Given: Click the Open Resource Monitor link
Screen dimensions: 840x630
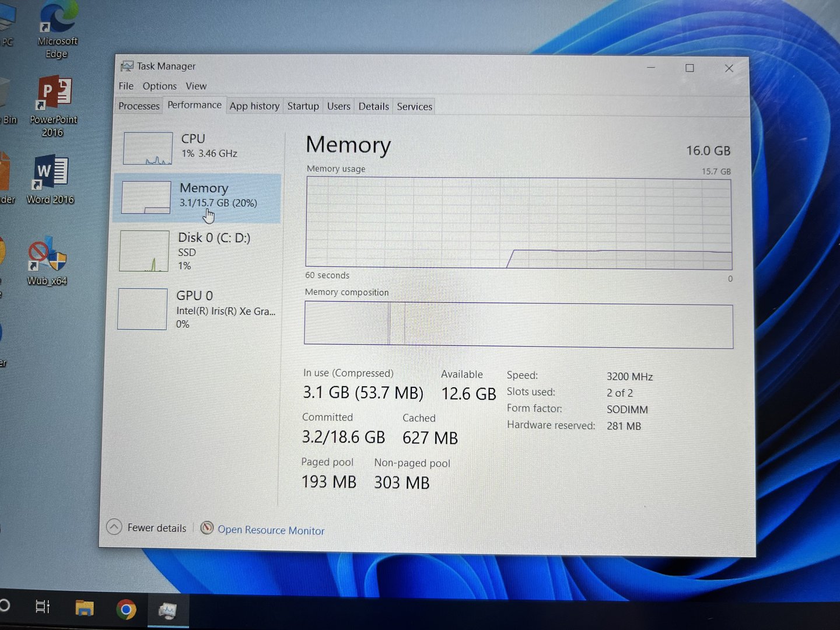Looking at the screenshot, I should click(x=271, y=530).
